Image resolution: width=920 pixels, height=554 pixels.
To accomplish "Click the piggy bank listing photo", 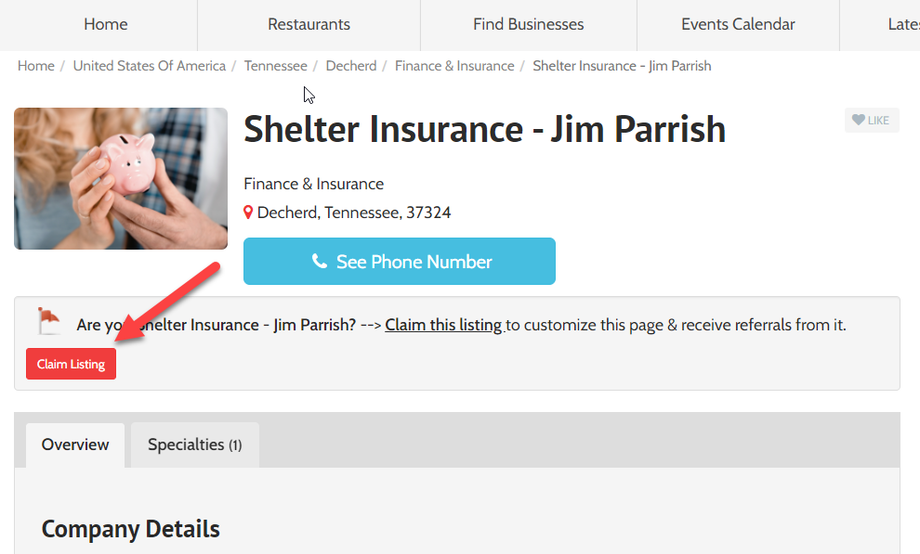I will click(121, 178).
